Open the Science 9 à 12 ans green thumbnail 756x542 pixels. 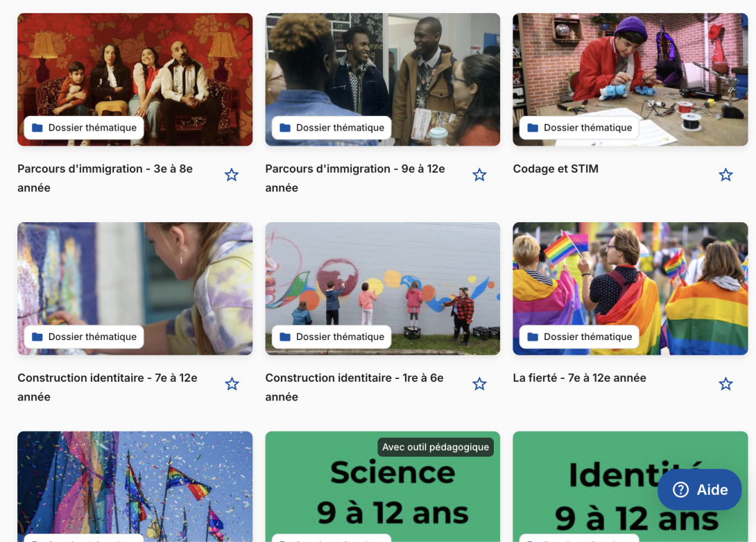click(x=382, y=486)
